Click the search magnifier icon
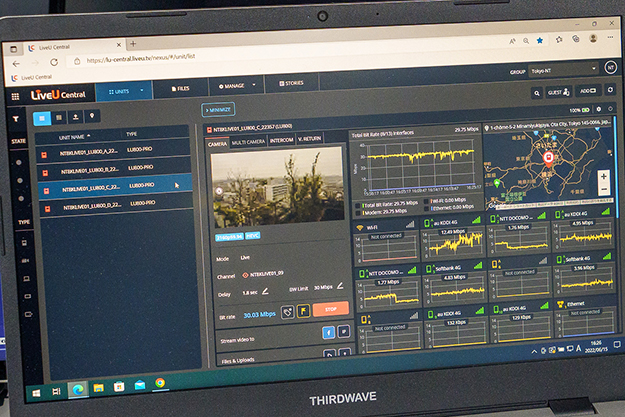The width and height of the screenshot is (625, 417). pyautogui.click(x=537, y=92)
